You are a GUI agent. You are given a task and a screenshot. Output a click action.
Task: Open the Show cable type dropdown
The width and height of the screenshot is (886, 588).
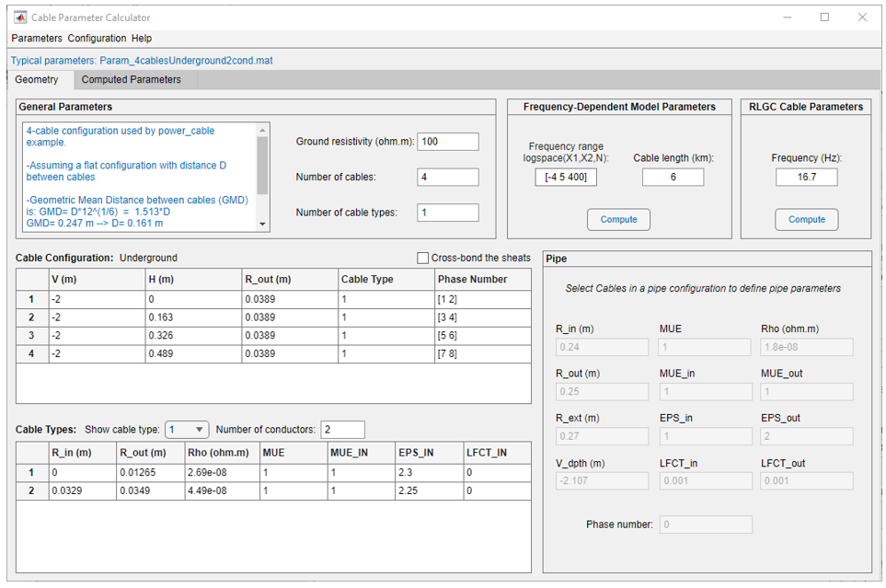[x=187, y=430]
